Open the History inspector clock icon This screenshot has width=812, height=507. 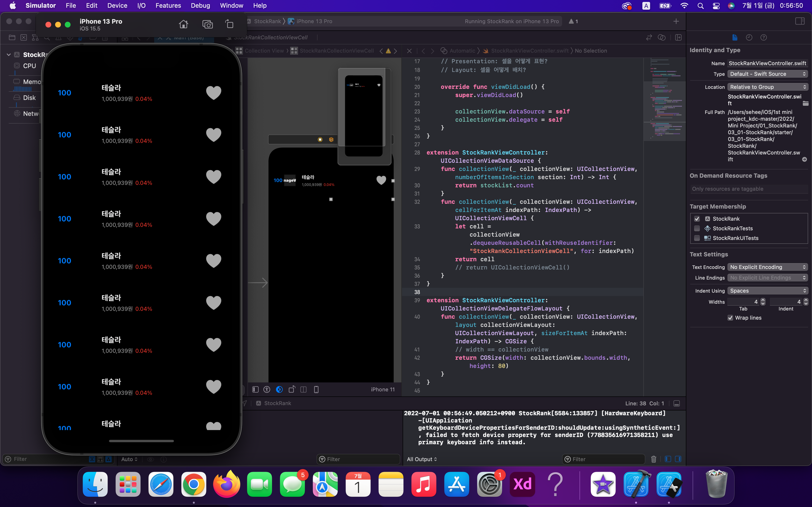coord(749,38)
